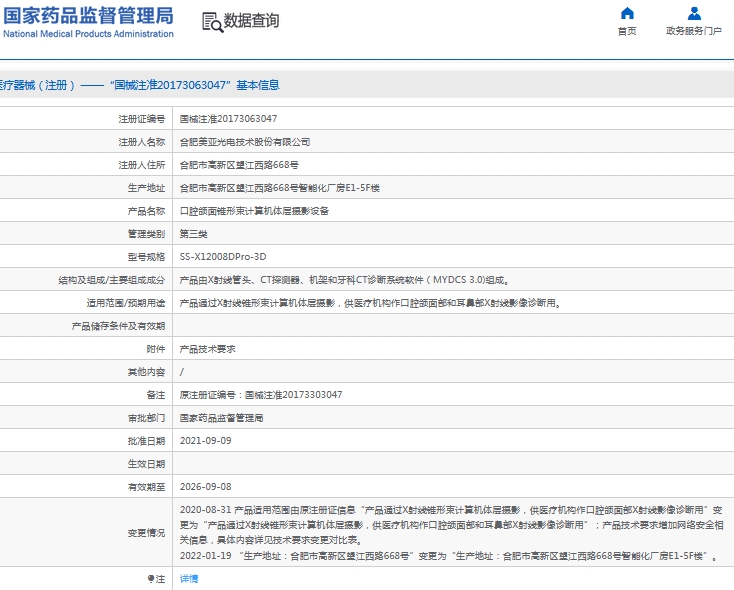Go to 首页 home link
Viewport: 734px width, 590px height.
pos(627,31)
